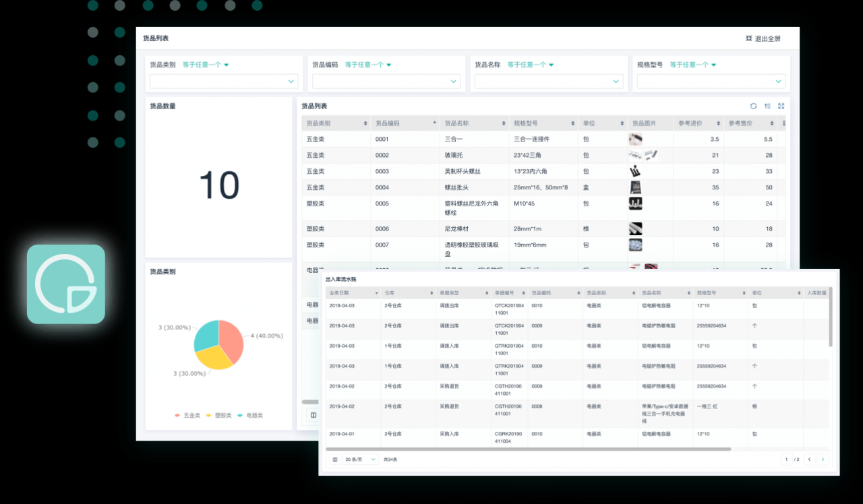Go to the previous page of 出入库流水账
This screenshot has height=504, width=863.
pos(810,460)
